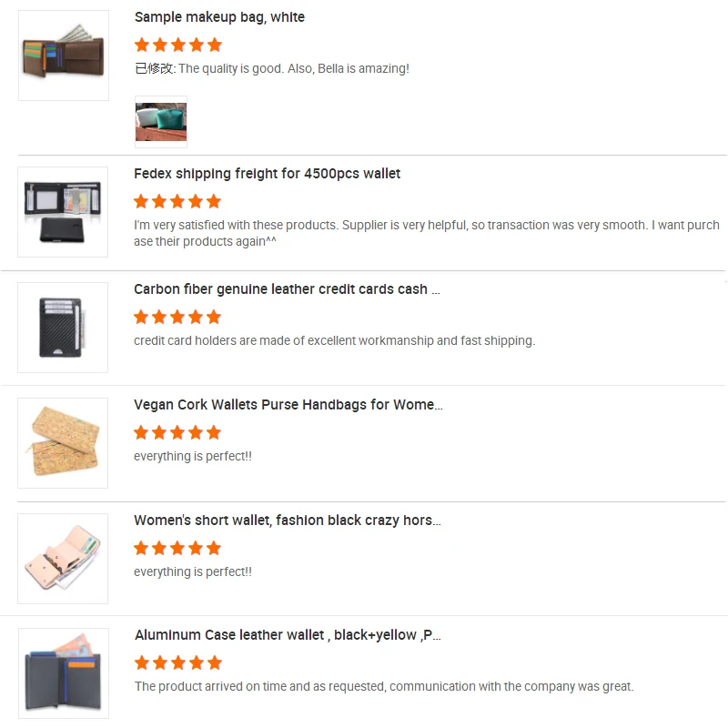Open 'Aluminum Case leather wallet' listing
The width and height of the screenshot is (728, 728).
coord(288,635)
